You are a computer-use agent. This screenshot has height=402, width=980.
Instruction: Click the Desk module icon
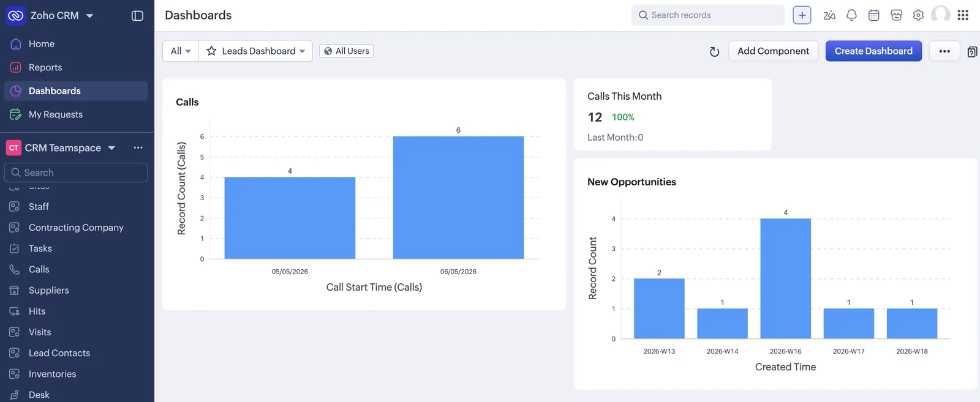pyautogui.click(x=15, y=395)
